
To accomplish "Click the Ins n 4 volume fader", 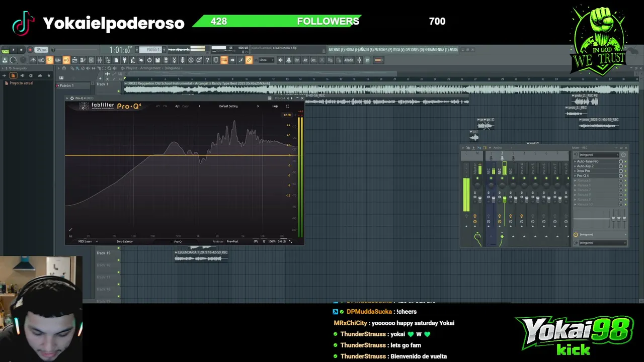I will pyautogui.click(x=527, y=199).
